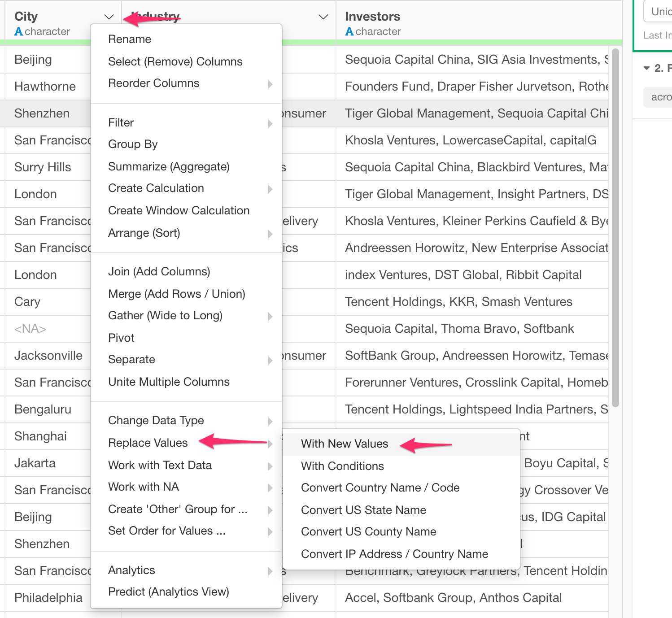Click 'Accel, Softbank Group, Anthos Capital' cell

tap(472, 598)
